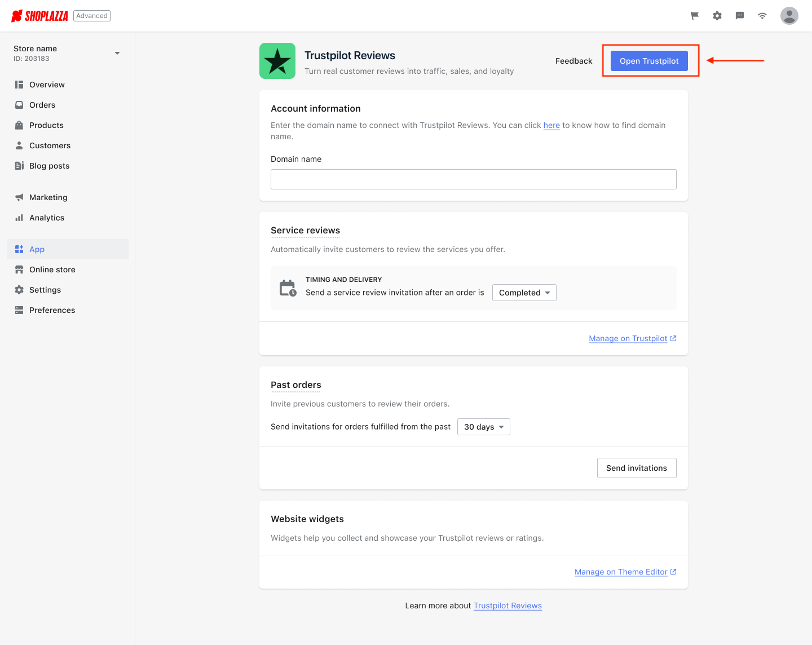Screen dimensions: 812x645
Task: Click the Account information heading
Action: pos(316,108)
